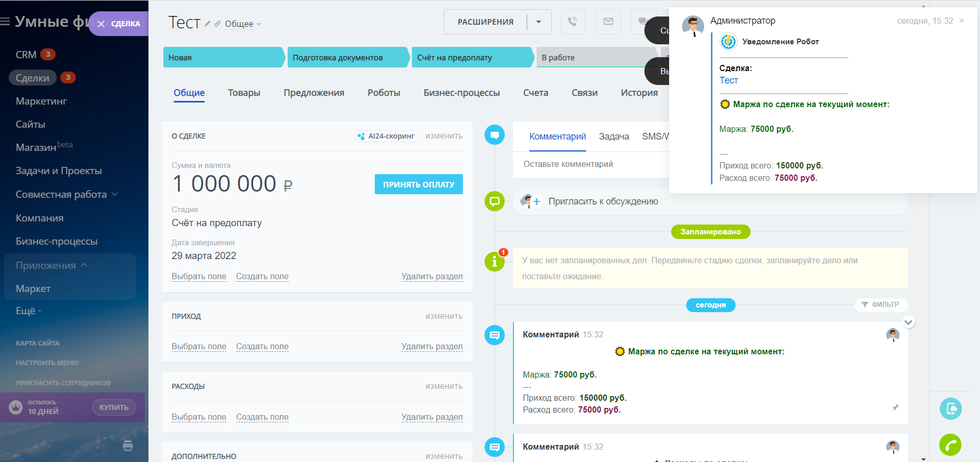
Task: Open Задачи и Проекты in sidebar
Action: coord(59,170)
